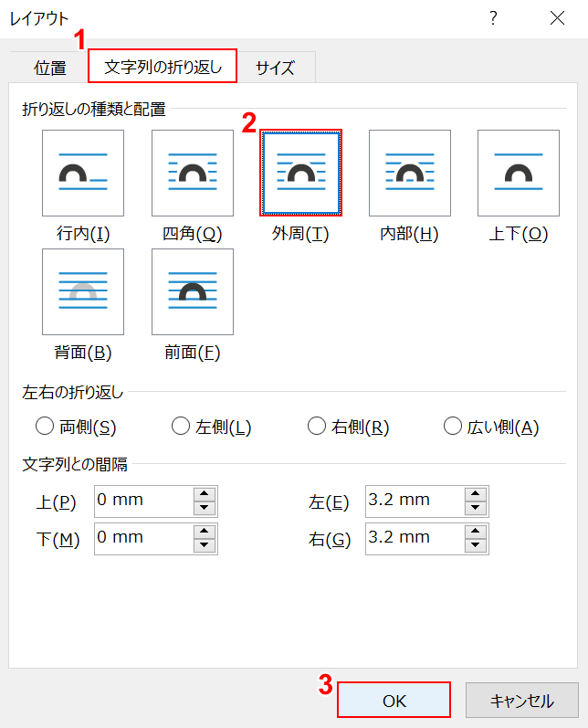
Task: Select the 右側 radio button
Action: (316, 426)
